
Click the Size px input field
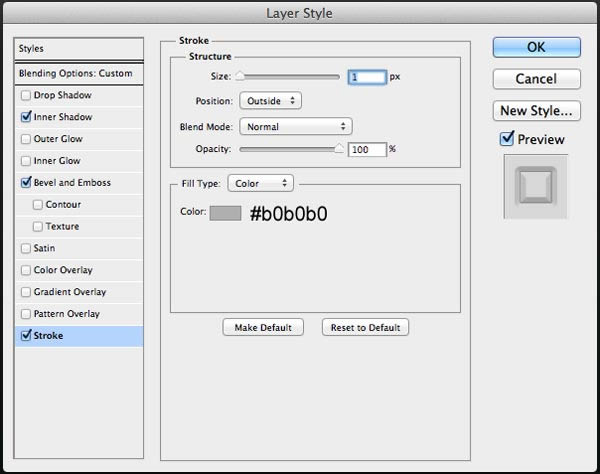click(x=367, y=77)
